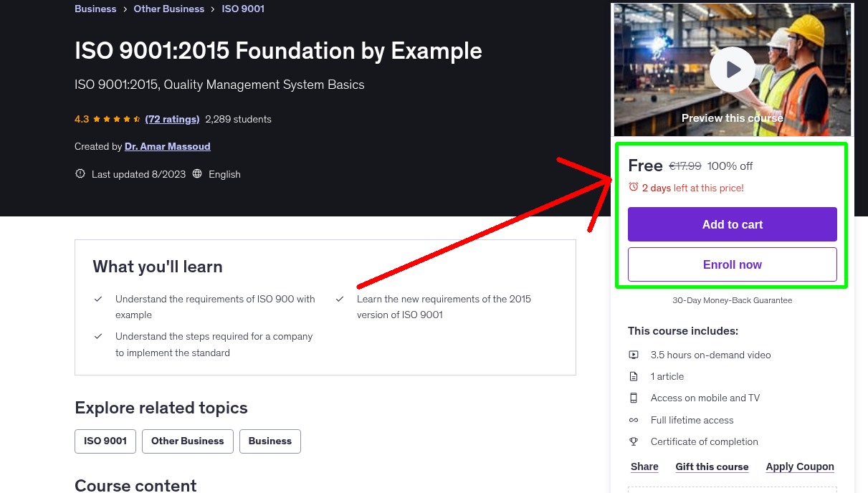Click the mobile and TV access icon
868x493 pixels.
634,398
